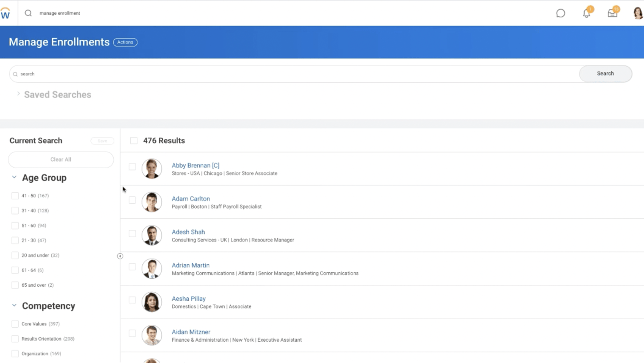
Task: Select the checkbox next to Adam Carlton
Action: point(132,200)
